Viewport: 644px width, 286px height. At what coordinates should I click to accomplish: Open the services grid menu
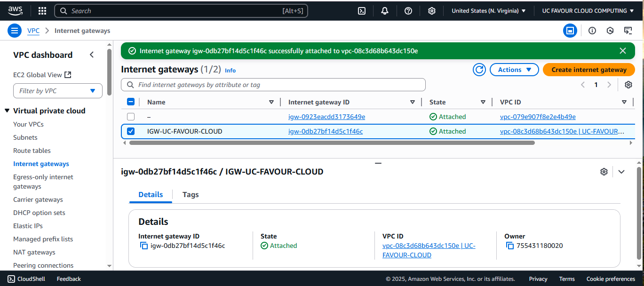click(x=42, y=11)
